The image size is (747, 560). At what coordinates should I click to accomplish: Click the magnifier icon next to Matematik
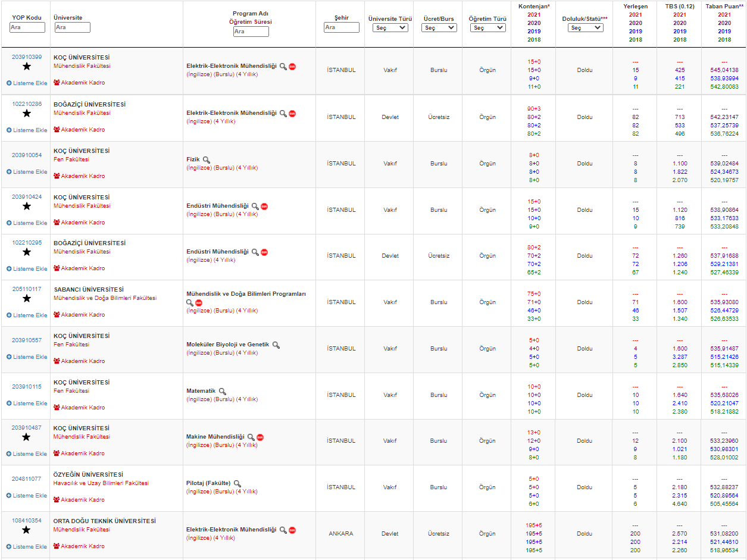click(x=223, y=392)
